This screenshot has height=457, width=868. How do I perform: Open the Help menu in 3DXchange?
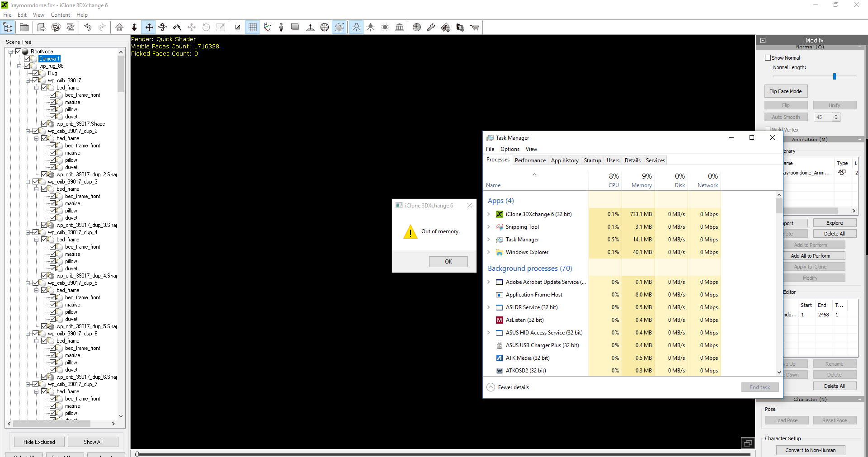[82, 15]
